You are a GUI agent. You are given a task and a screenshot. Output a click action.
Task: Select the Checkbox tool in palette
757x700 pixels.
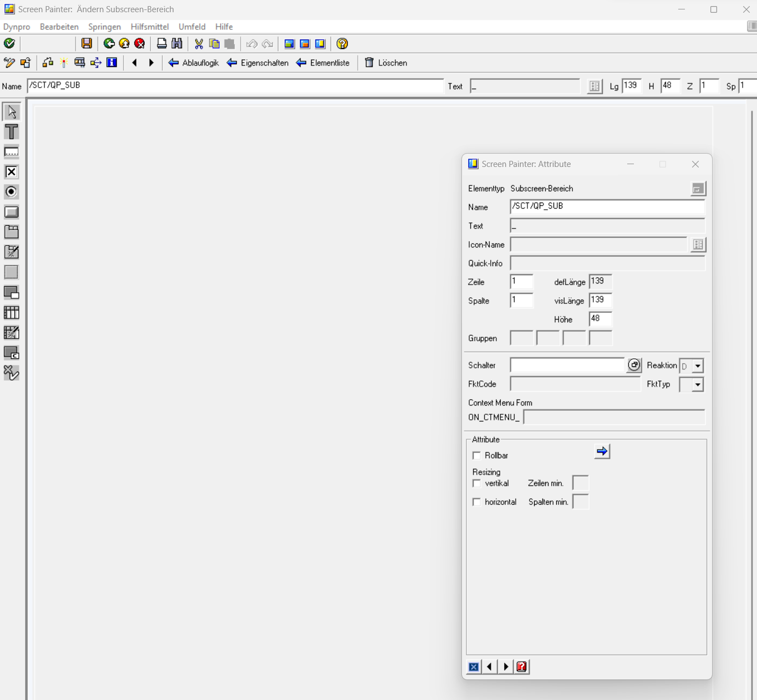coord(11,172)
